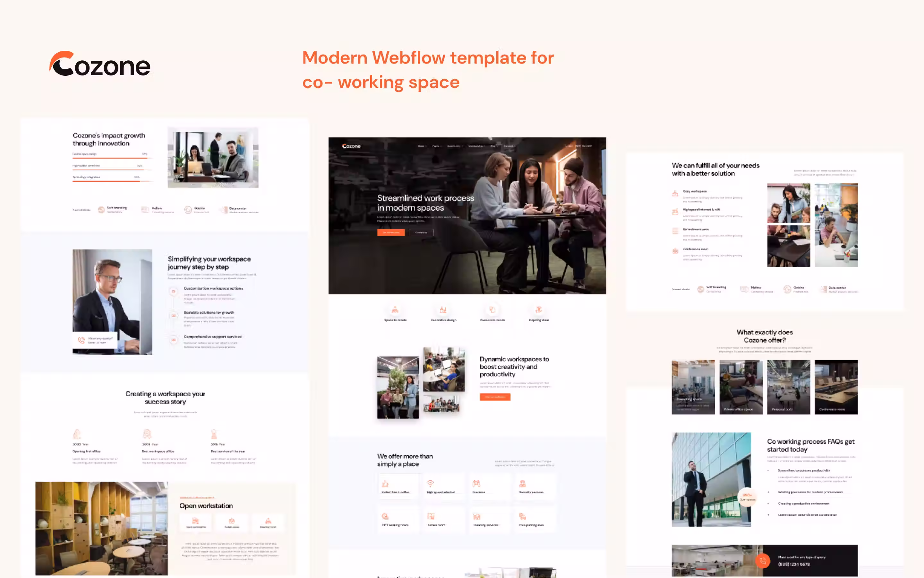
Task: Click step 01 Customization workspace options marker
Action: pyautogui.click(x=173, y=291)
